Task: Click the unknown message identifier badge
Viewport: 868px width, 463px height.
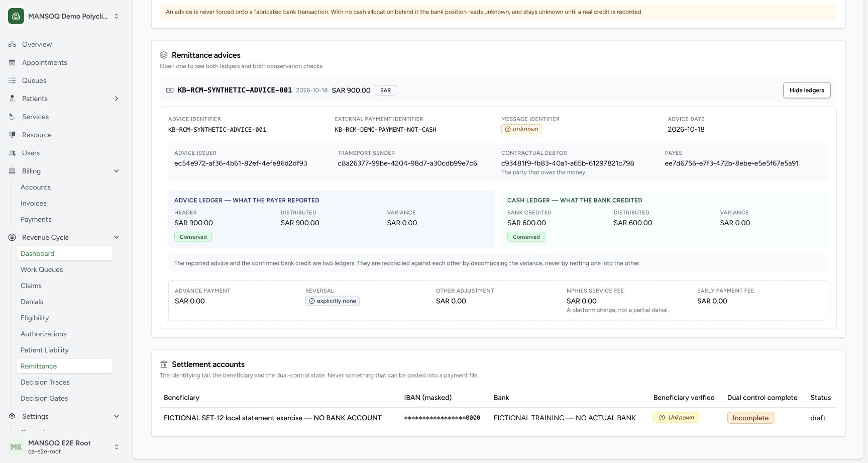Action: [521, 129]
